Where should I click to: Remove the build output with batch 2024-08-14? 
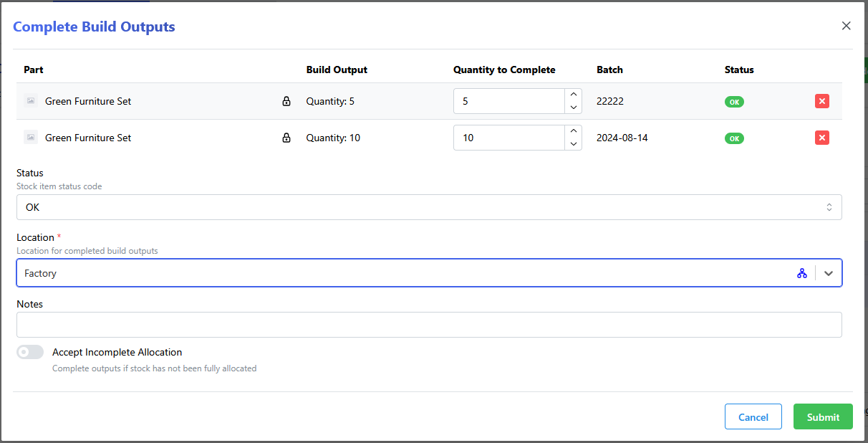coord(821,138)
